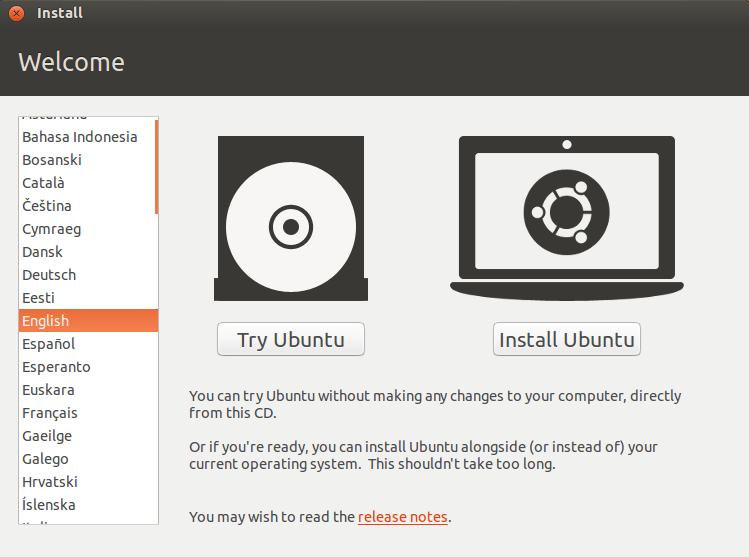749x557 pixels.
Task: Select Bosanski language
Action: pyautogui.click(x=87, y=160)
